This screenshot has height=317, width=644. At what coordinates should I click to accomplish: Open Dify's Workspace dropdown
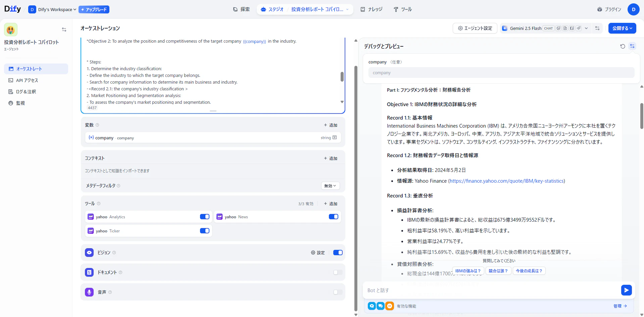(x=52, y=9)
